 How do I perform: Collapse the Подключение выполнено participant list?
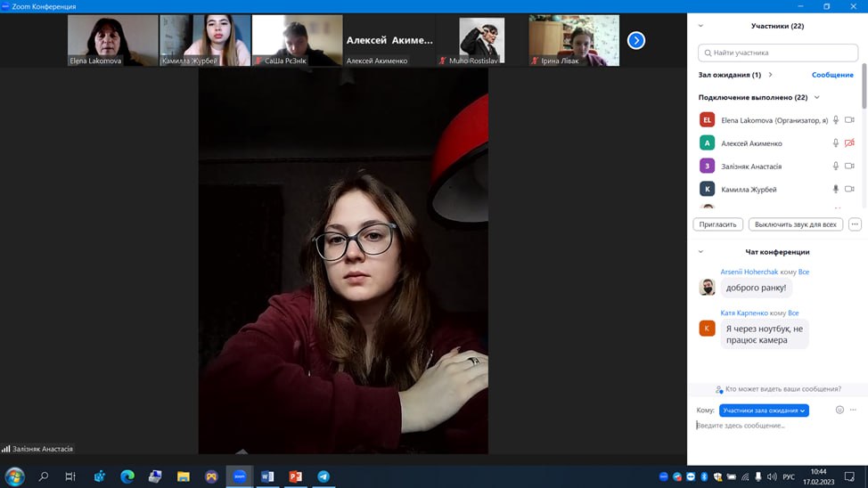816,97
